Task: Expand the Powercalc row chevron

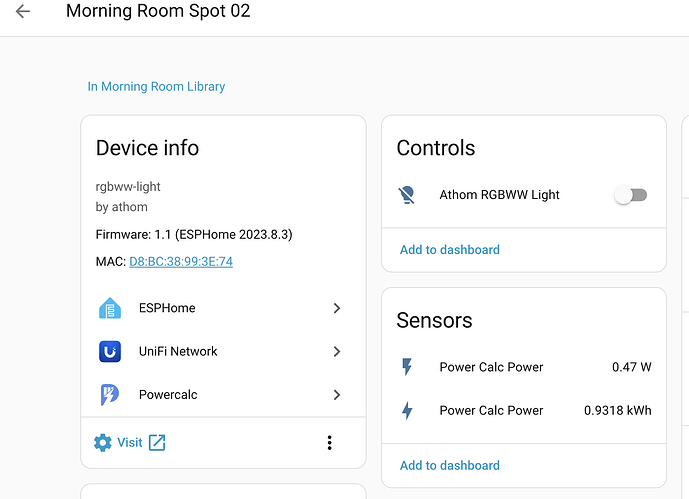Action: [x=337, y=395]
